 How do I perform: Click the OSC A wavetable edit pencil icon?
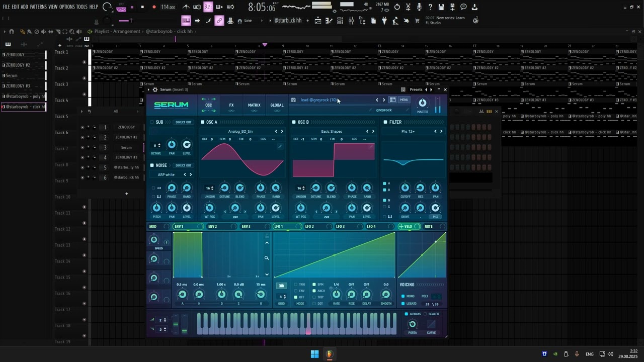coord(280,146)
